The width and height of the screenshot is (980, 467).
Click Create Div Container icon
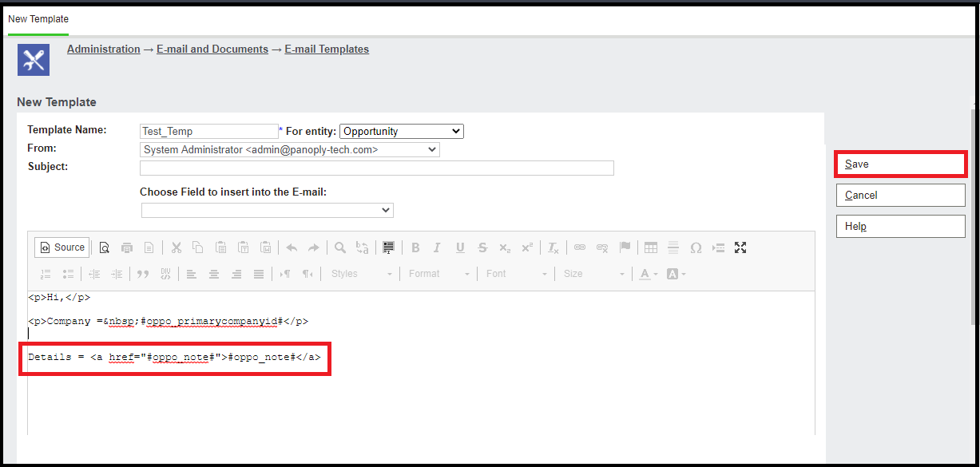[165, 274]
